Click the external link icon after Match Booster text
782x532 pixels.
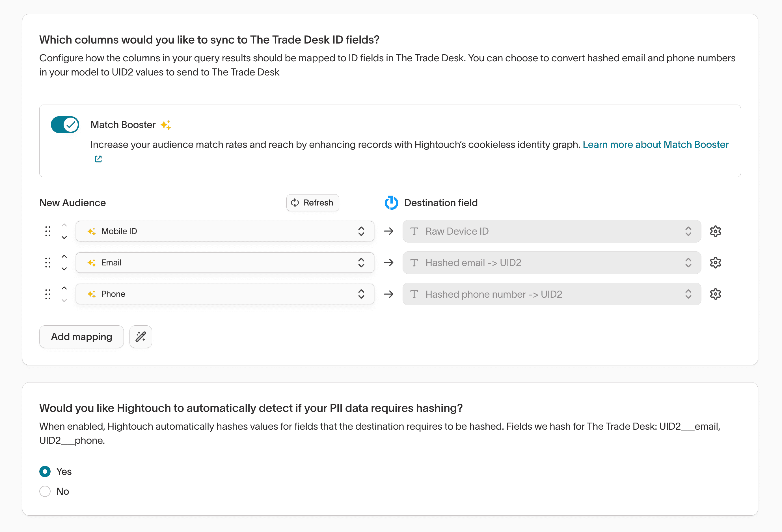coord(98,159)
